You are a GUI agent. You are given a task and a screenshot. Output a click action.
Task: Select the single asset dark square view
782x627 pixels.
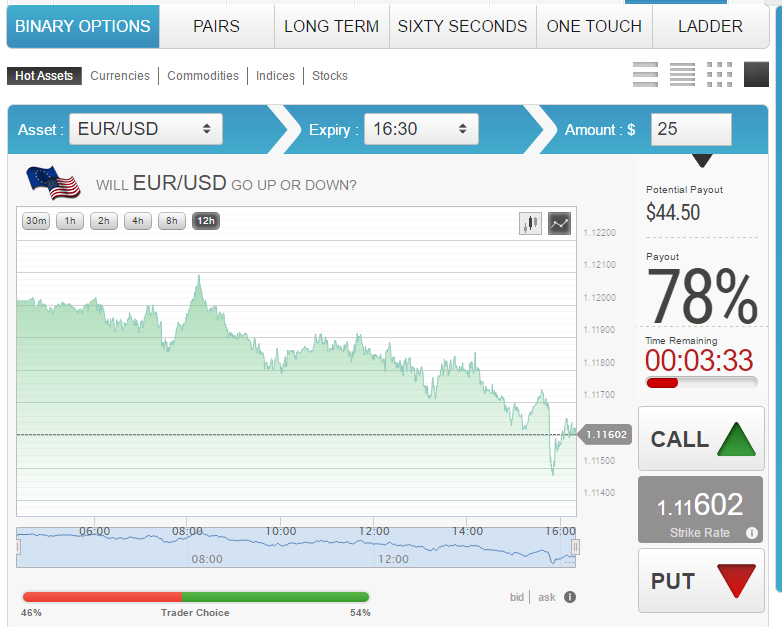pyautogui.click(x=757, y=74)
